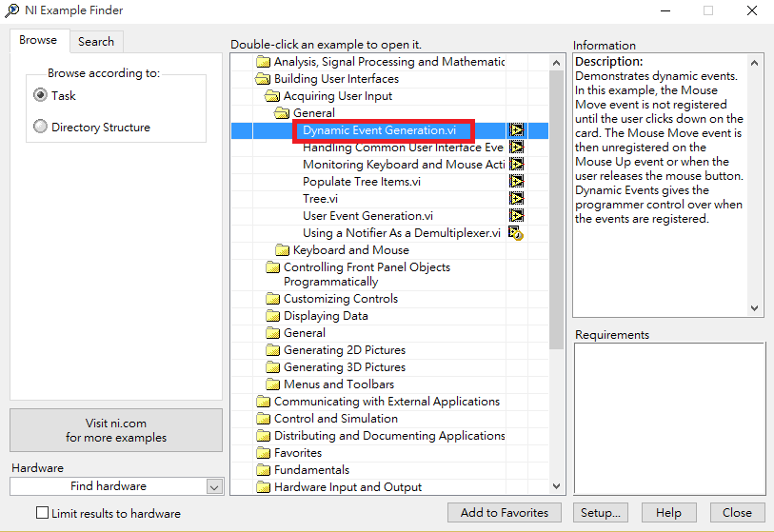Click the Displaying Data folder icon
This screenshot has width=774, height=532.
(x=272, y=316)
